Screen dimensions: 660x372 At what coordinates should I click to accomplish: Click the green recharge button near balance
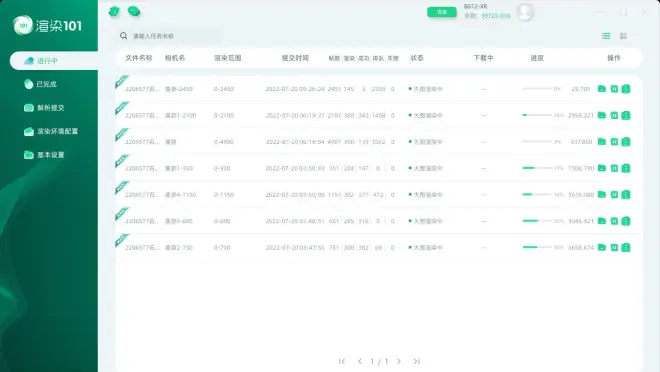[442, 12]
